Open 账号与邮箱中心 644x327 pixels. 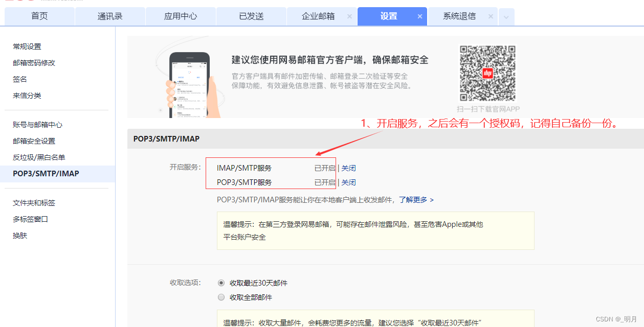point(37,125)
